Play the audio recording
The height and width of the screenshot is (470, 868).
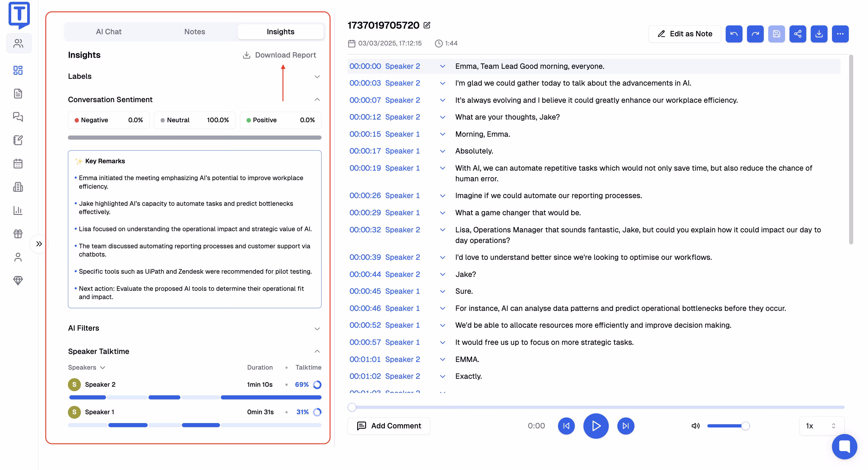596,426
